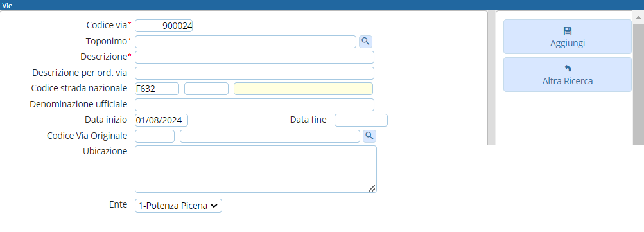
Task: Click the Codice strada nazionale field containing F632
Action: pos(157,89)
